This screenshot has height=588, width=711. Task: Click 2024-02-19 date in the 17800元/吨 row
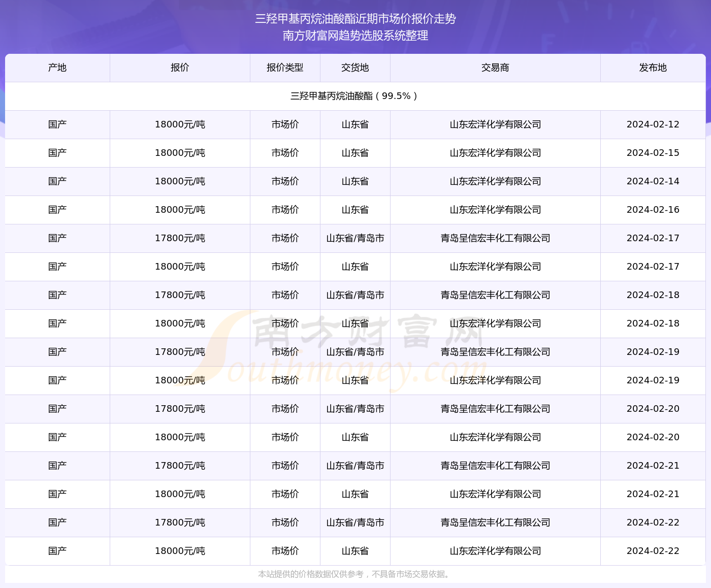click(653, 352)
